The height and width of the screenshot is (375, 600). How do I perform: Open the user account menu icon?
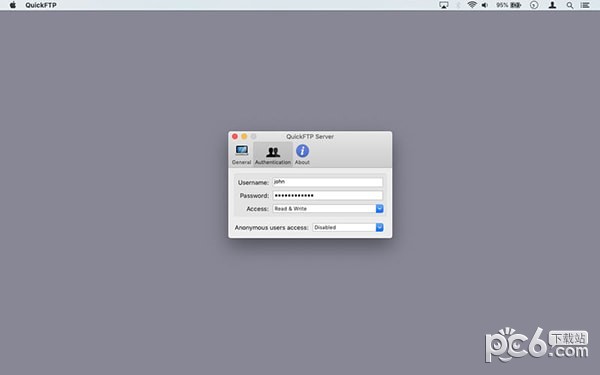(x=552, y=5)
